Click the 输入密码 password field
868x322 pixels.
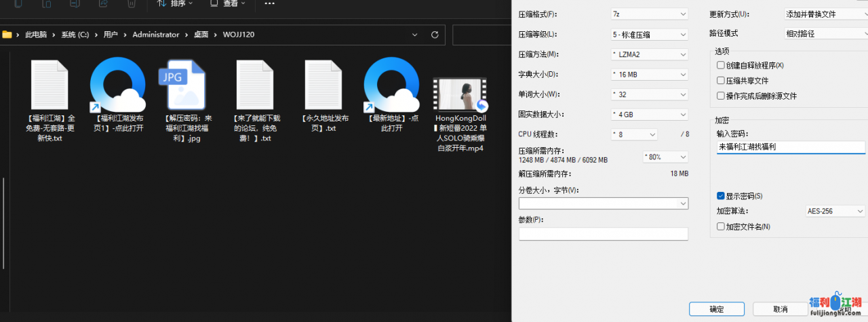coord(791,146)
